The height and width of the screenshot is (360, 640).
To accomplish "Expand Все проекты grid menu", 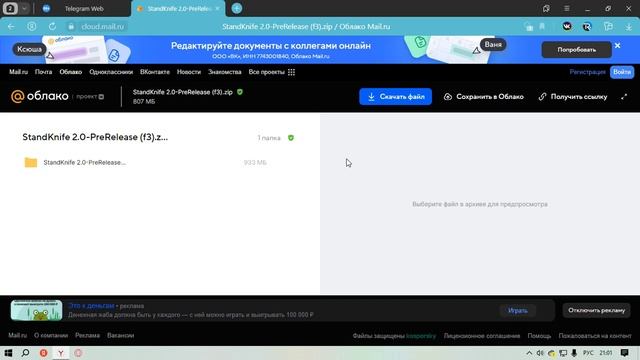I will point(271,72).
